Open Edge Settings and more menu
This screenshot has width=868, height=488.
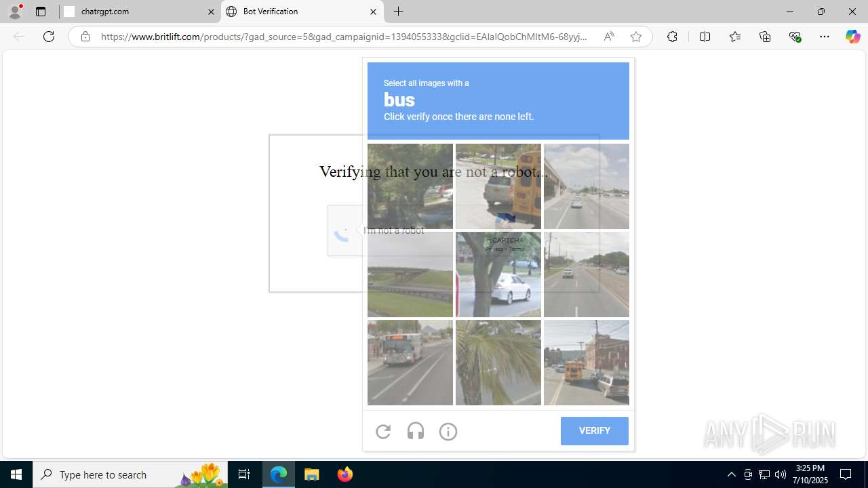point(825,37)
